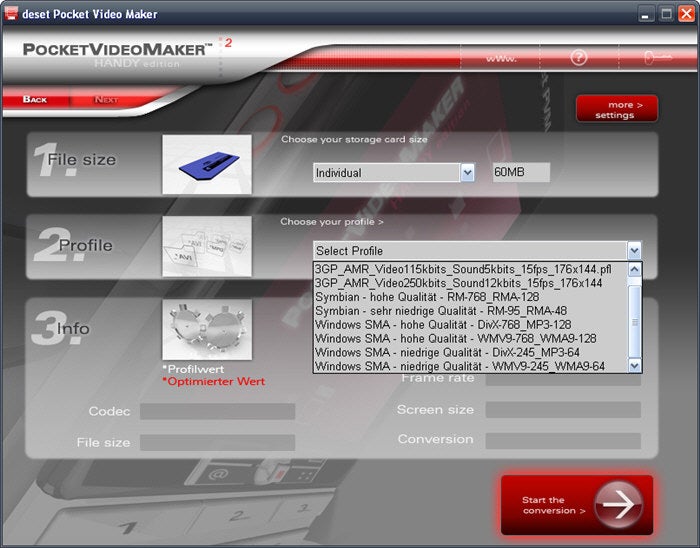Click profile list scrollbar up arrow
The height and width of the screenshot is (548, 700).
click(634, 269)
